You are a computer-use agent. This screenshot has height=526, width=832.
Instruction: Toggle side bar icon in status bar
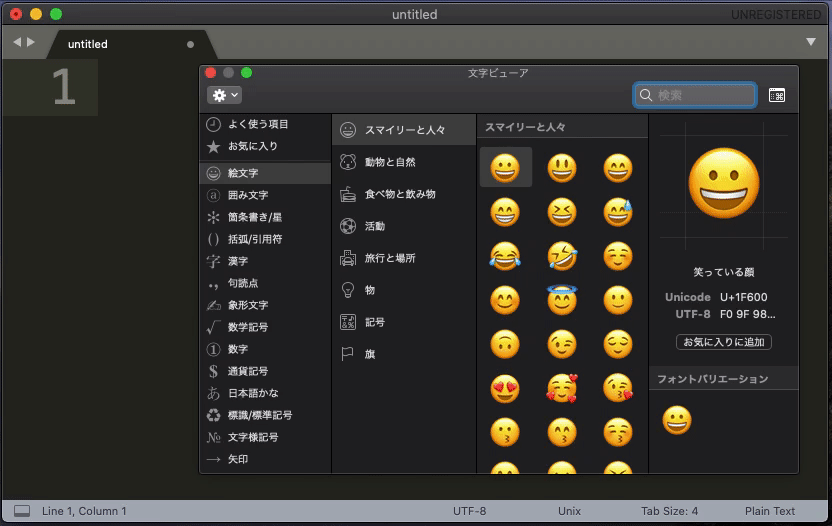[x=22, y=511]
